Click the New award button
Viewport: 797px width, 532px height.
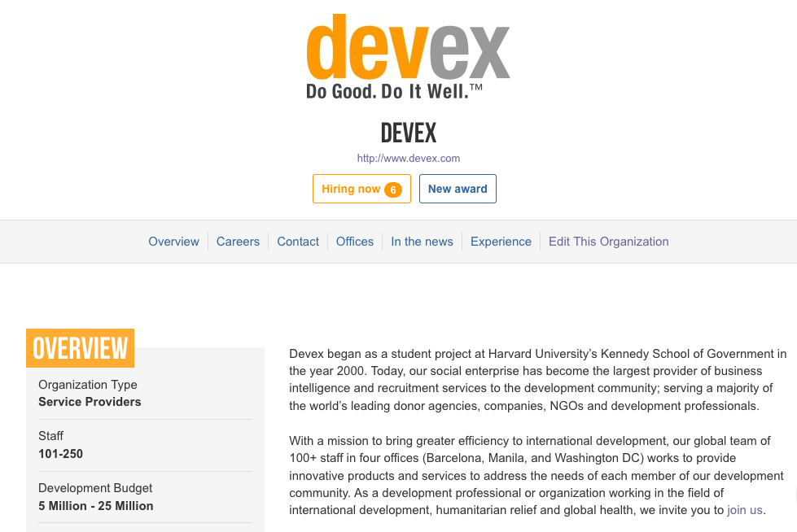click(458, 189)
